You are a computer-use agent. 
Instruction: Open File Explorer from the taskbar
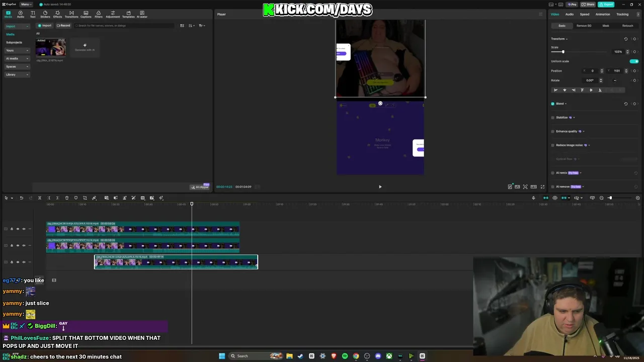(289, 356)
